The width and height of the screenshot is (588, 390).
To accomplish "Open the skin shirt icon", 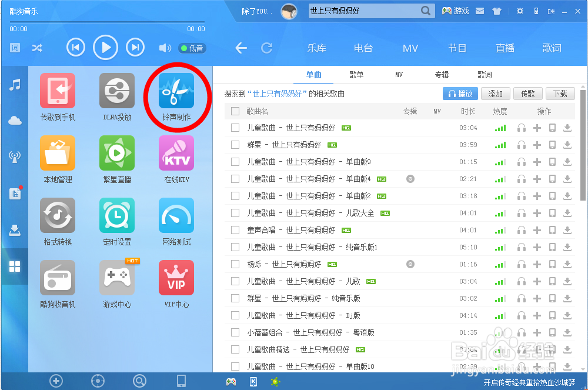I will (497, 11).
